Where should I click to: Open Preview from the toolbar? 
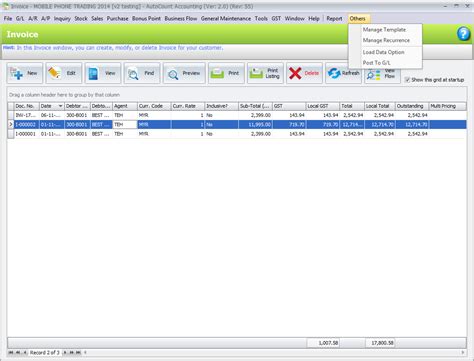click(184, 73)
